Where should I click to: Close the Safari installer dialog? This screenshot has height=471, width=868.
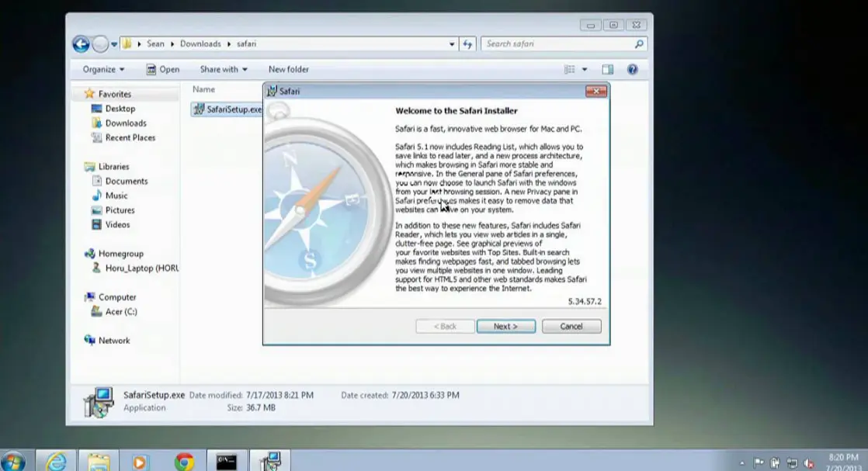click(596, 92)
